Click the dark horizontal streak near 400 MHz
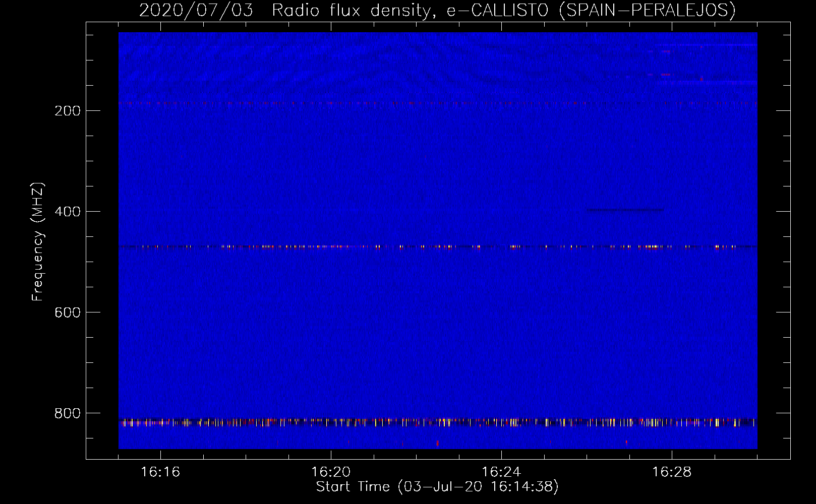The height and width of the screenshot is (504, 816). point(625,210)
